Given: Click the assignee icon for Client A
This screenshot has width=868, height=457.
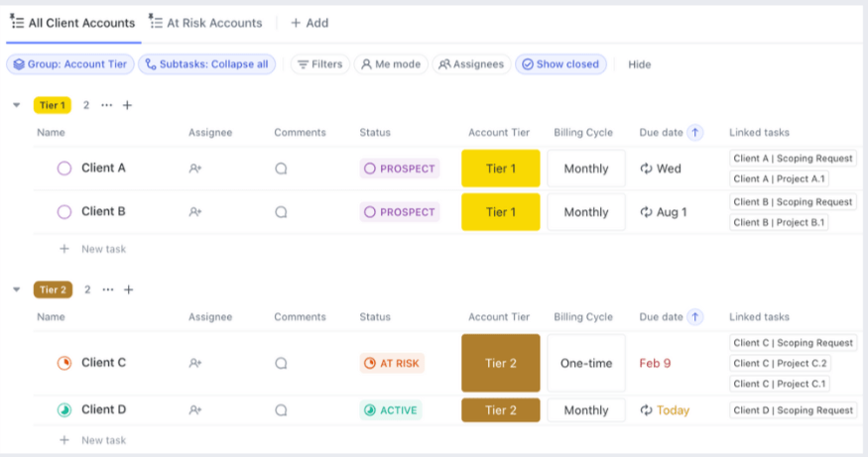Looking at the screenshot, I should 195,169.
